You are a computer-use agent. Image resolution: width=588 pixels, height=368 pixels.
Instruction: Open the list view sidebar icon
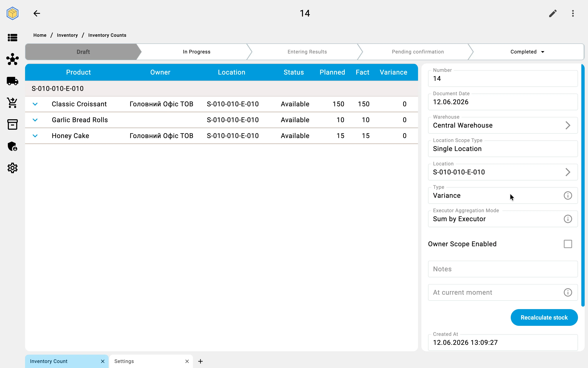(12, 37)
